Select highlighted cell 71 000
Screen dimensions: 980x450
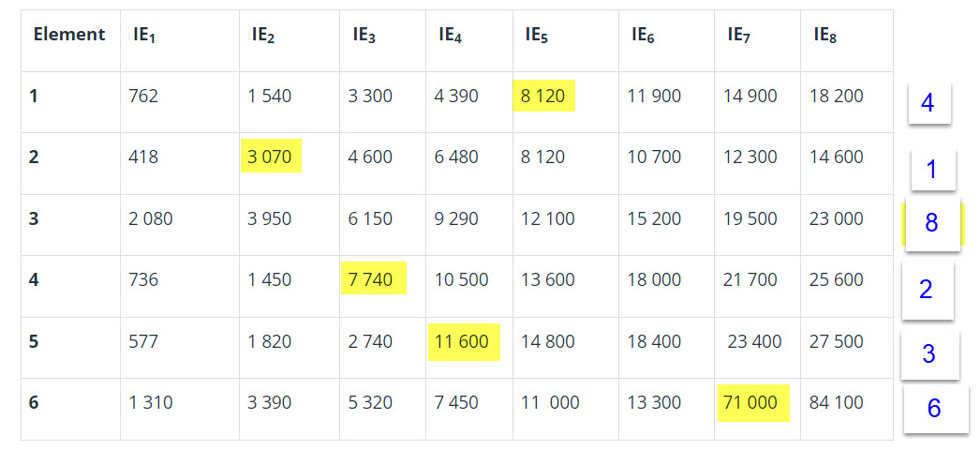(x=753, y=403)
